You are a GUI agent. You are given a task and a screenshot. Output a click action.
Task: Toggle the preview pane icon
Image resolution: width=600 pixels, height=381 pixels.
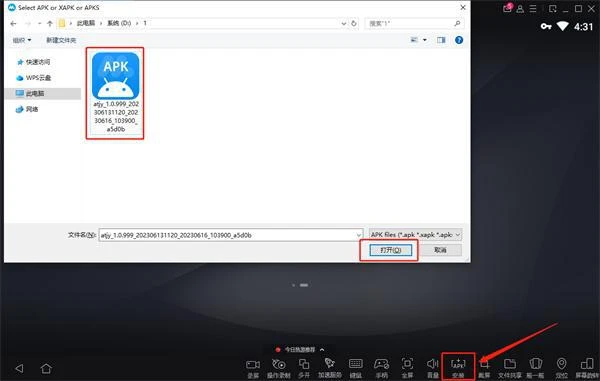click(x=441, y=40)
